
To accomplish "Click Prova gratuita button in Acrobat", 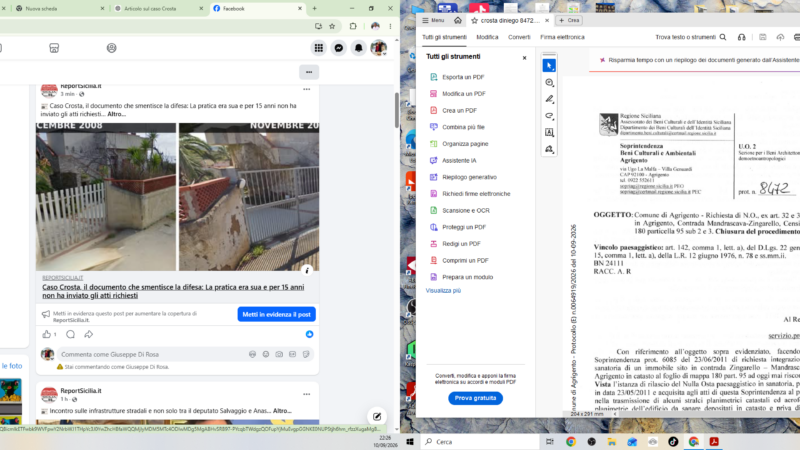I will (x=476, y=398).
